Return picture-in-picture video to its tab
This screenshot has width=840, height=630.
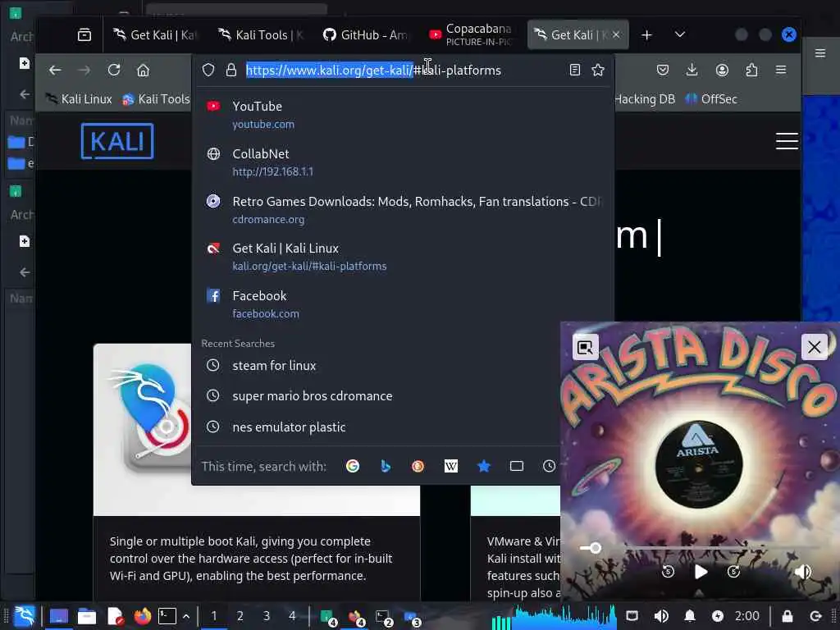585,347
